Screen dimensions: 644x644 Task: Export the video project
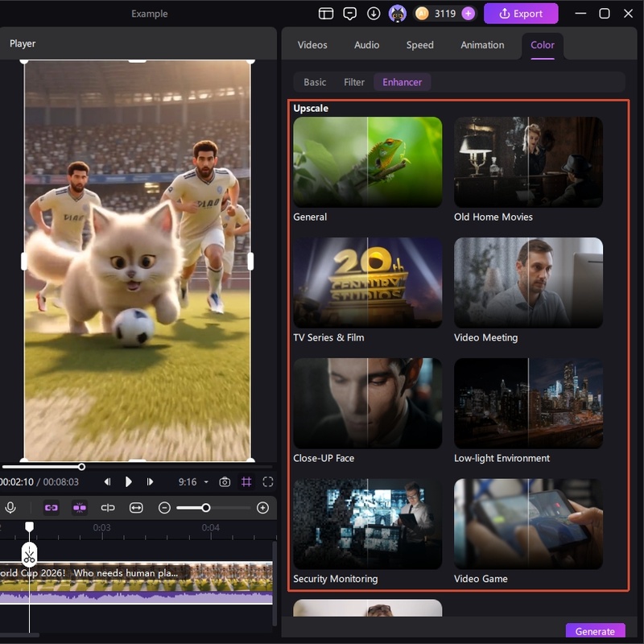point(521,14)
